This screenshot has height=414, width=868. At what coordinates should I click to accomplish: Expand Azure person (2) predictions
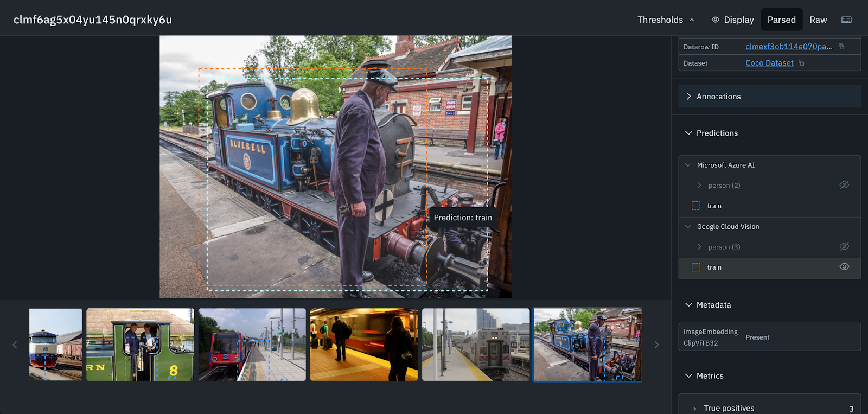tap(699, 186)
